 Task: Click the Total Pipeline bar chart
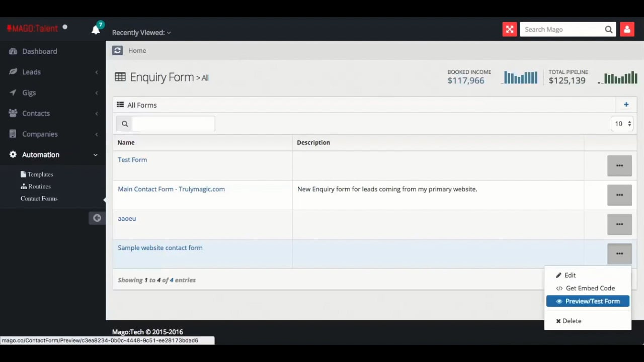618,78
